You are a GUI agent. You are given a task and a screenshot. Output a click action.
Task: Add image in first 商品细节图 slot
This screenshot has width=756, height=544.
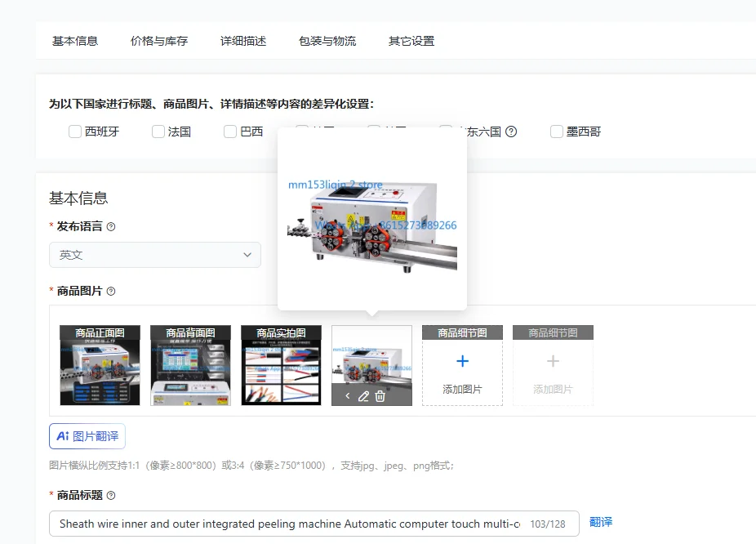coord(462,365)
